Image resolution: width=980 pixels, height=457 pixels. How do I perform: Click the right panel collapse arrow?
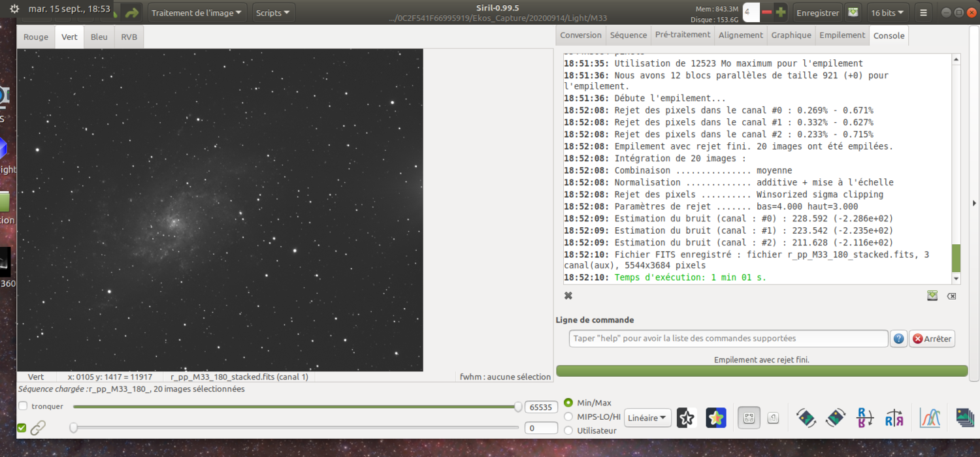pyautogui.click(x=974, y=204)
